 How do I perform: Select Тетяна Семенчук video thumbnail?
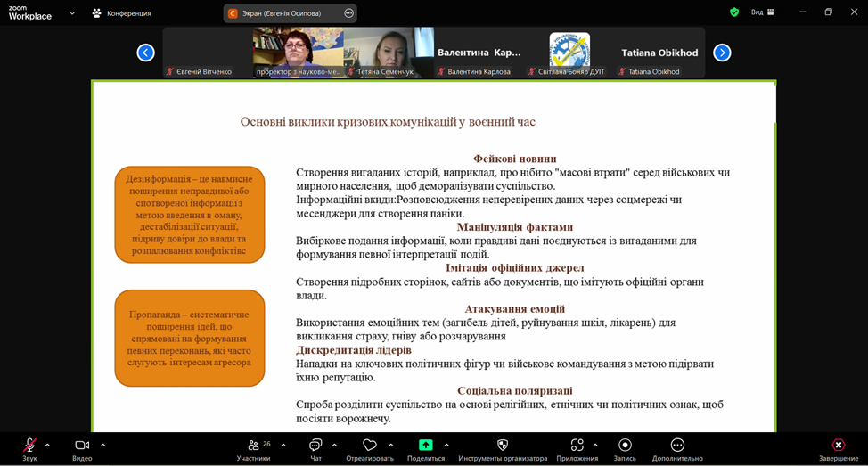(389, 52)
